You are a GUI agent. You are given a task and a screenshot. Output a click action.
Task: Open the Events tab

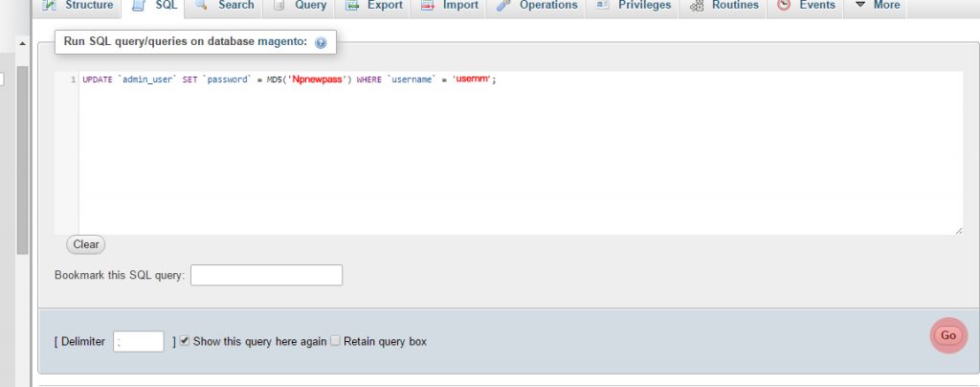point(807,6)
